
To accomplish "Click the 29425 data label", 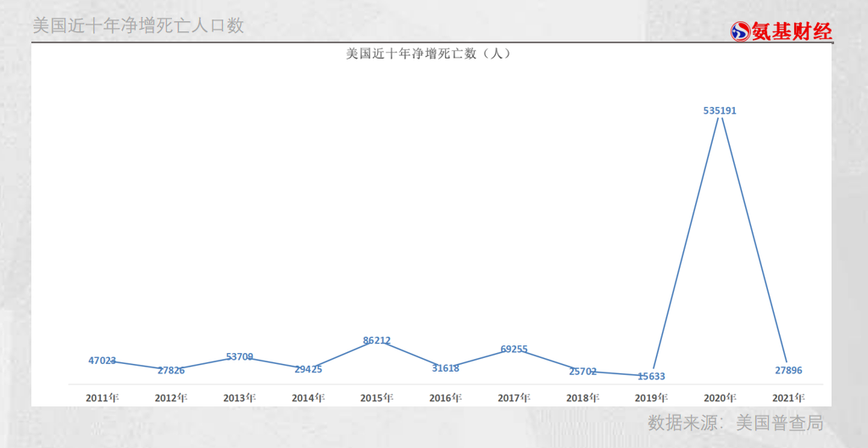I will 309,370.
